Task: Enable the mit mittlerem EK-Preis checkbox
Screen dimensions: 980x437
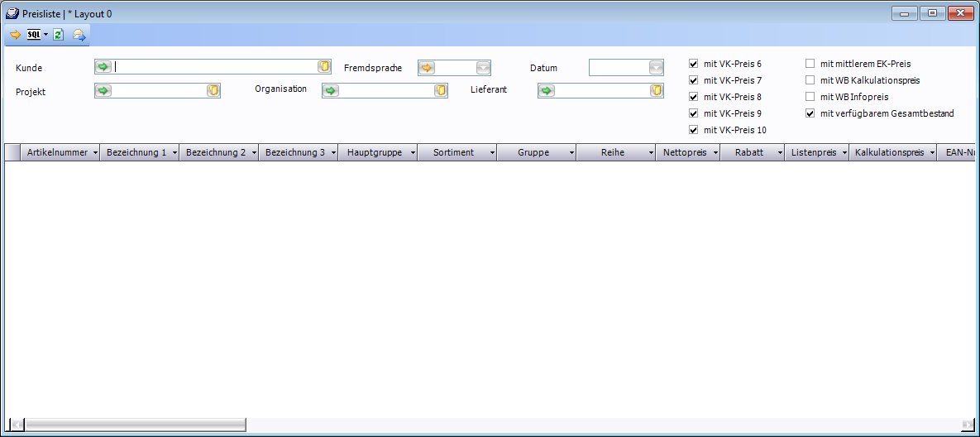Action: tap(810, 64)
